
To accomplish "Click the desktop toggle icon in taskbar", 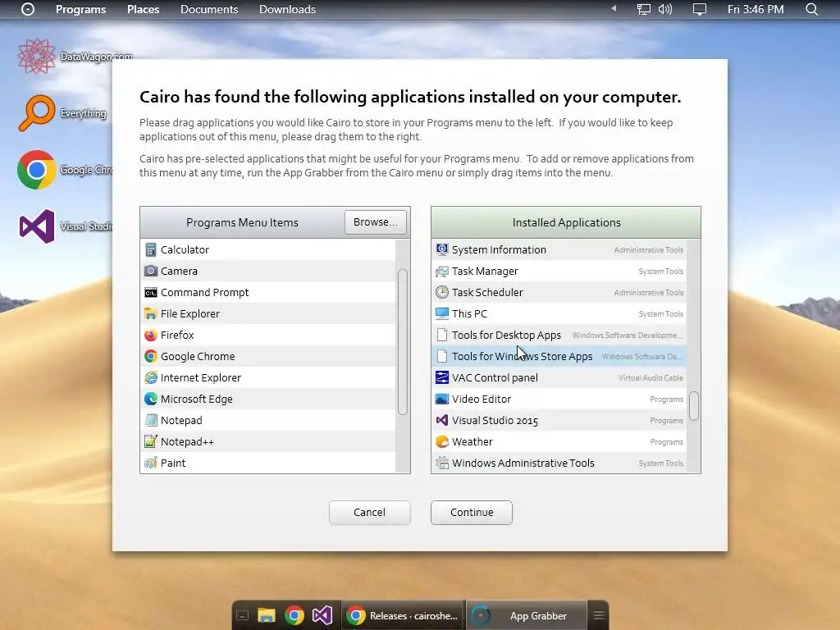I will coord(242,616).
